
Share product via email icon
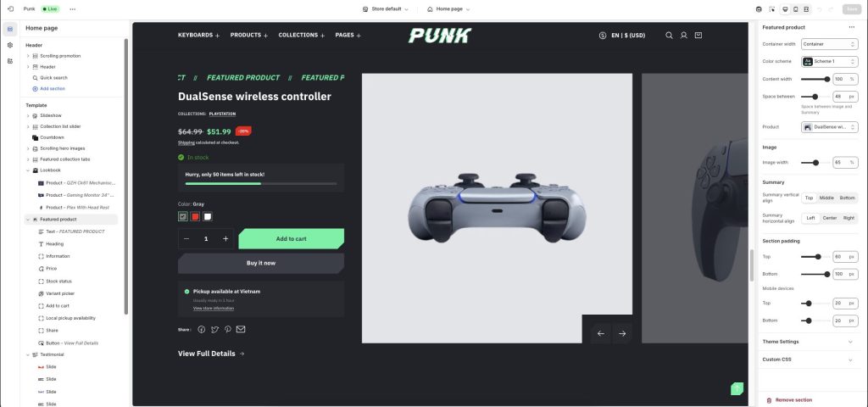click(x=241, y=330)
